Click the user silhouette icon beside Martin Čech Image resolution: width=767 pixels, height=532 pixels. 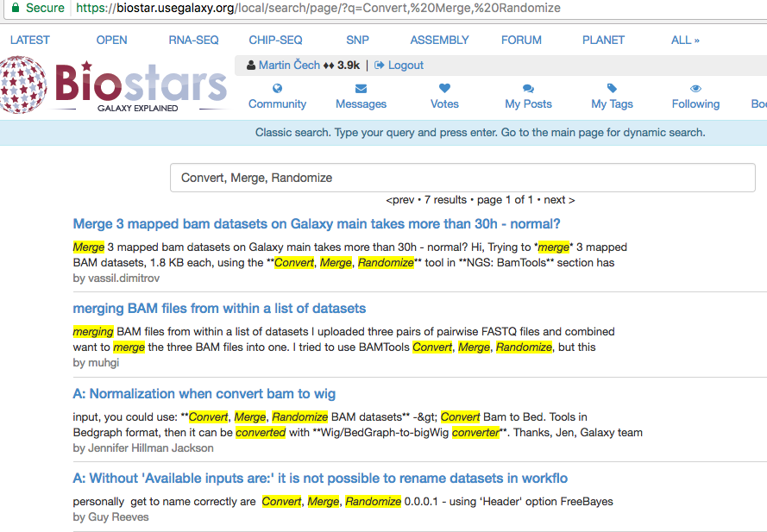coord(251,65)
